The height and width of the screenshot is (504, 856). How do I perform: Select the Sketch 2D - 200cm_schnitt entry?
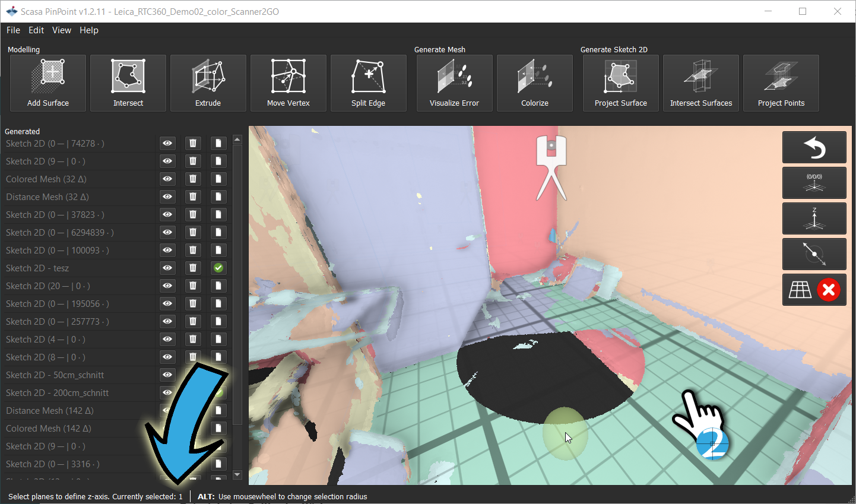(x=57, y=392)
